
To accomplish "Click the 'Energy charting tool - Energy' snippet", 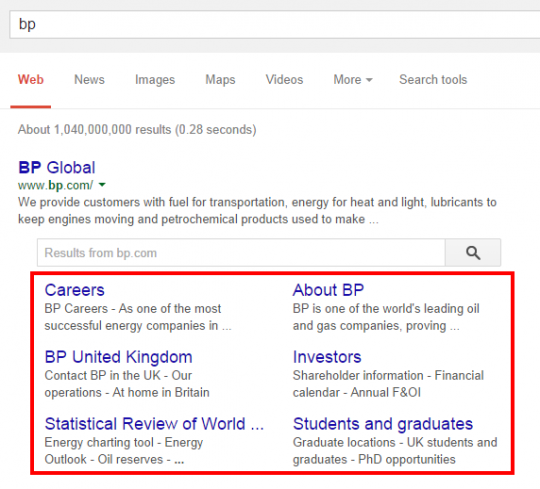I will coord(124,451).
